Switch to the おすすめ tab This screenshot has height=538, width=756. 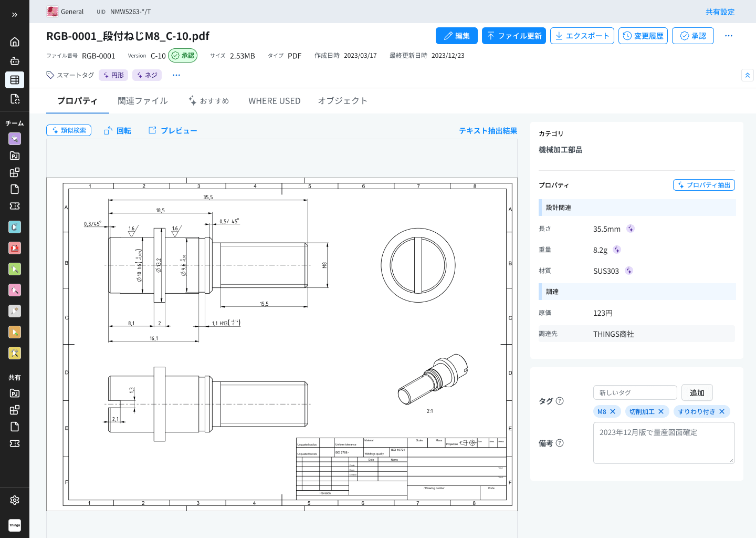pyautogui.click(x=209, y=101)
